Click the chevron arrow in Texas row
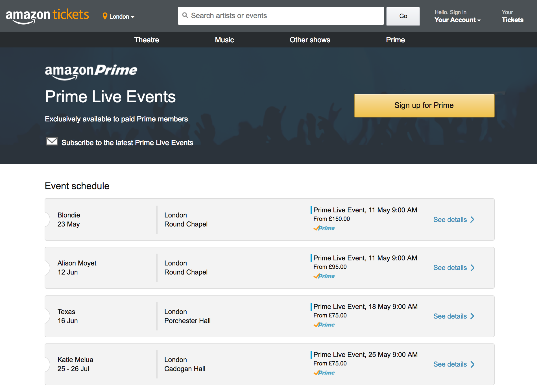537x392 pixels. click(x=472, y=316)
